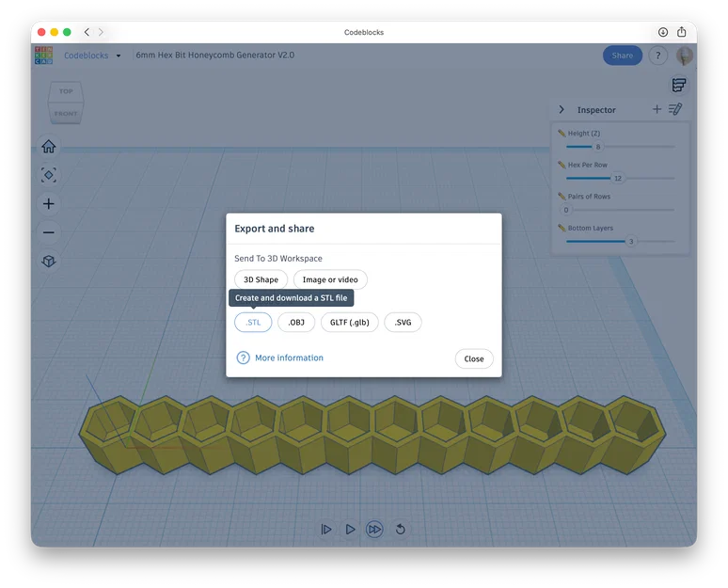Choose the .OBJ export button
This screenshot has height=588, width=728.
(x=296, y=323)
